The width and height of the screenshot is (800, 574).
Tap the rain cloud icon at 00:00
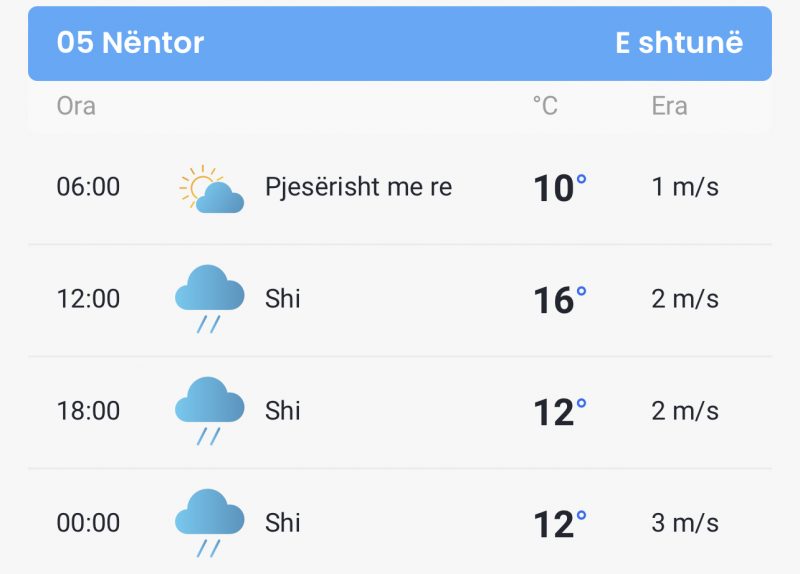click(209, 523)
